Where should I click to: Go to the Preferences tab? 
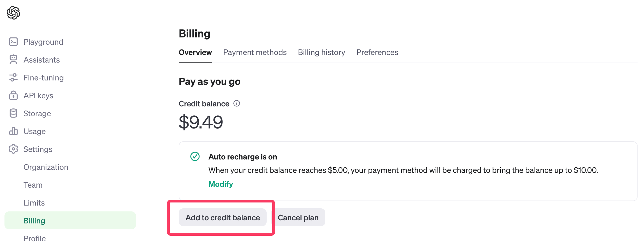(x=377, y=53)
